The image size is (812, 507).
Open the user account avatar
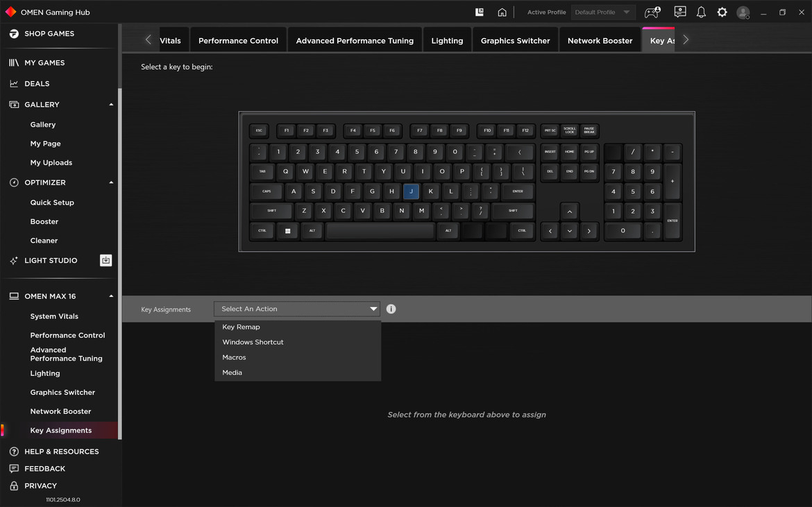743,12
